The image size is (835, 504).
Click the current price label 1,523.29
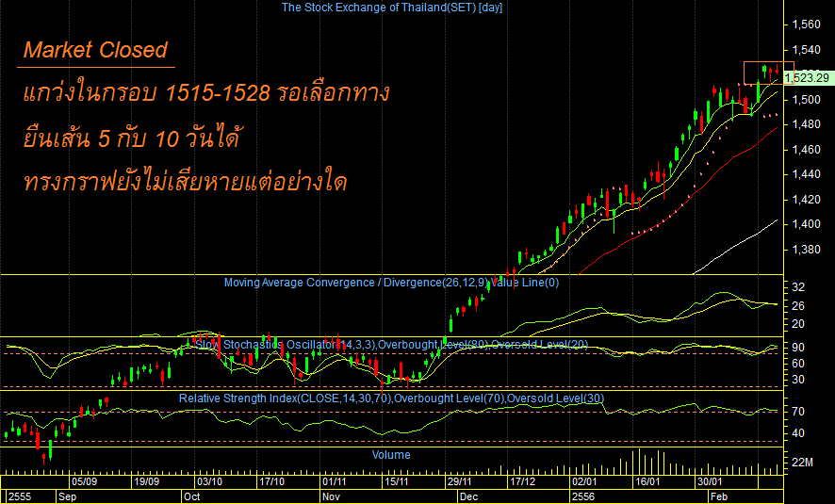(808, 77)
